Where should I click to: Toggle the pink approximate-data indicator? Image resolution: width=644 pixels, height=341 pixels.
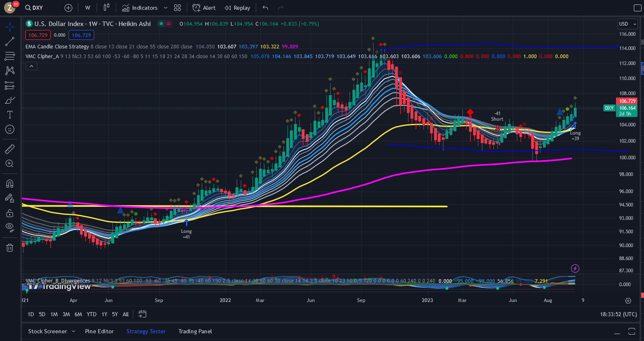[169, 24]
